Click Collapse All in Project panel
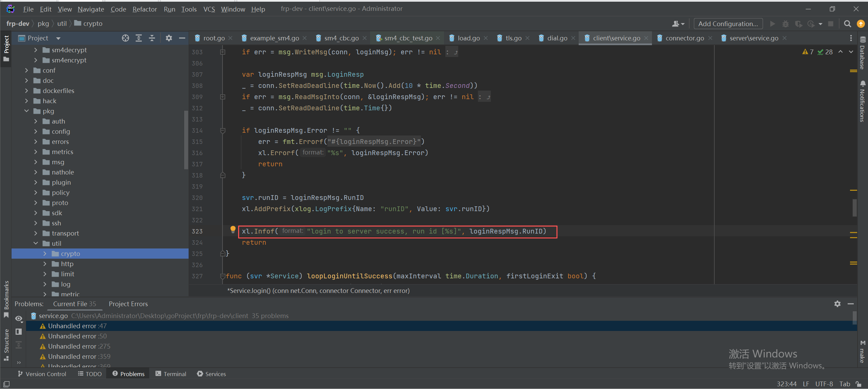868x389 pixels. [152, 38]
